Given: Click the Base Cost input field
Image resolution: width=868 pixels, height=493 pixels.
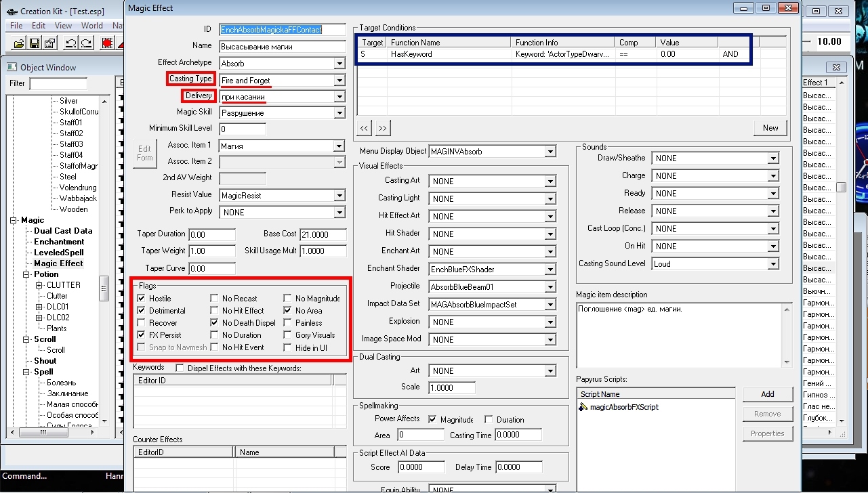Looking at the screenshot, I should [x=323, y=234].
